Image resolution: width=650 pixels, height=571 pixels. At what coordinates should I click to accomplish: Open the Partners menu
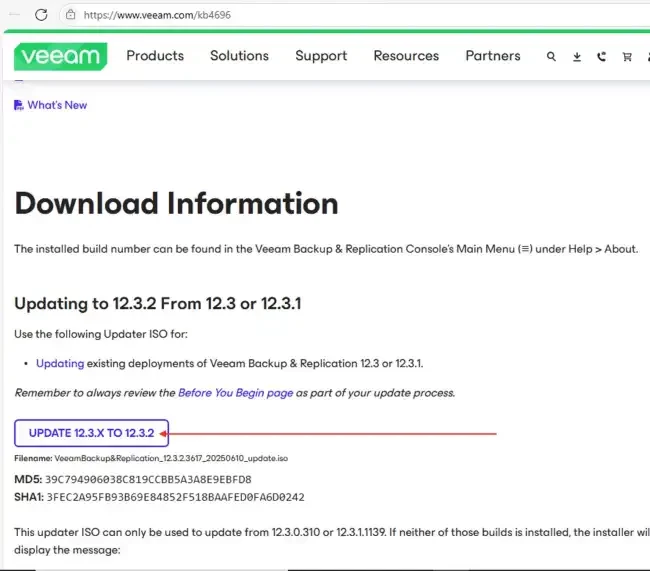pyautogui.click(x=493, y=56)
